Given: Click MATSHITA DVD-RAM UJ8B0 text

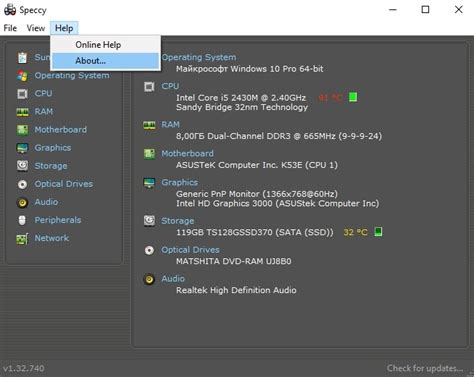Looking at the screenshot, I should tap(234, 261).
